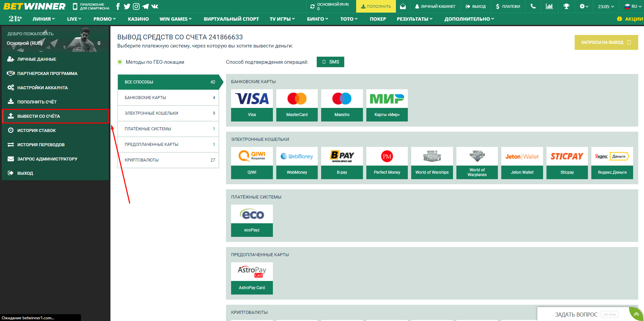Click the smartphone app icon
Image resolution: width=644 pixels, height=321 pixels.
tap(75, 6)
